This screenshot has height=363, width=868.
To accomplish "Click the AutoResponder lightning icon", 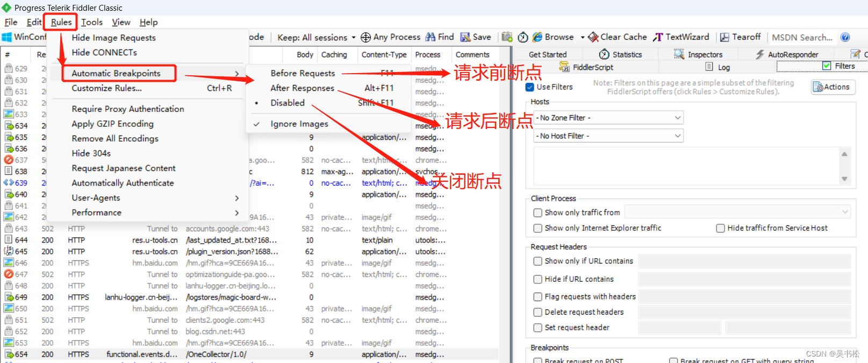I will 760,54.
